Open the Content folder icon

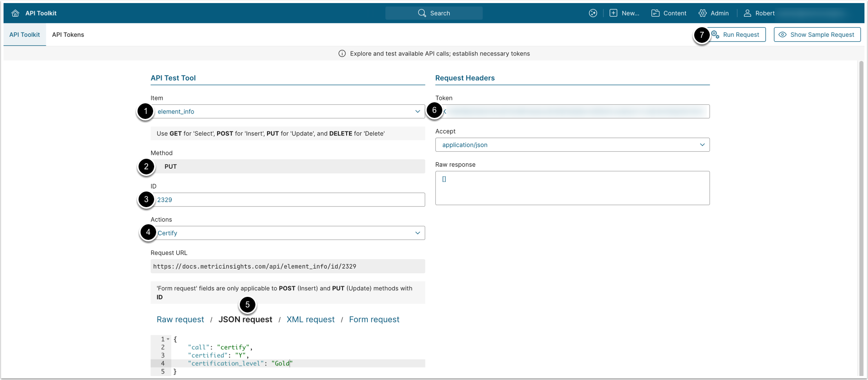tap(655, 13)
